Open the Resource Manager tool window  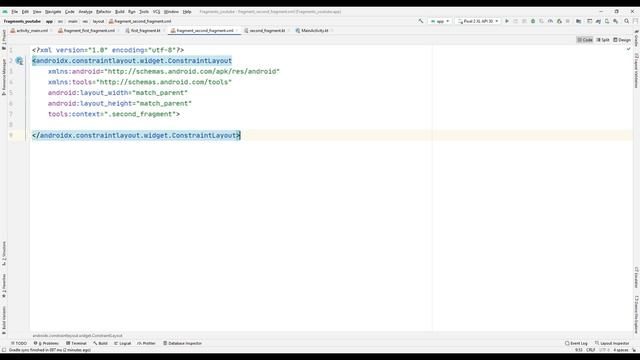click(x=4, y=77)
